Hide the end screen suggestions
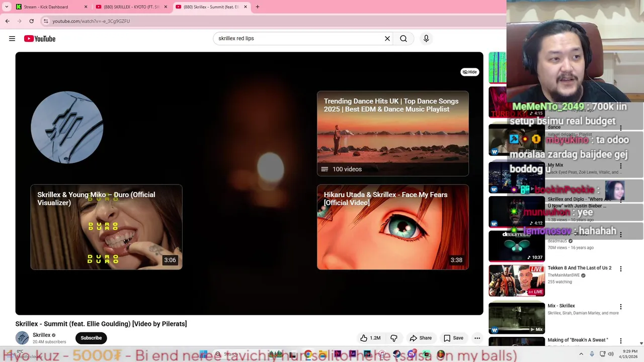Viewport: 644px width, 362px height. point(469,72)
